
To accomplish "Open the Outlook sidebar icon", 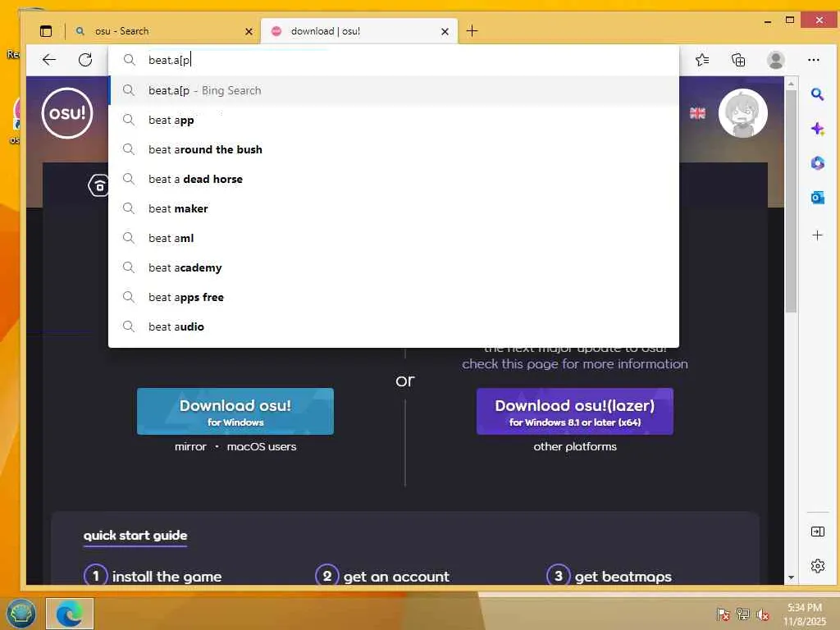I will pyautogui.click(x=817, y=198).
